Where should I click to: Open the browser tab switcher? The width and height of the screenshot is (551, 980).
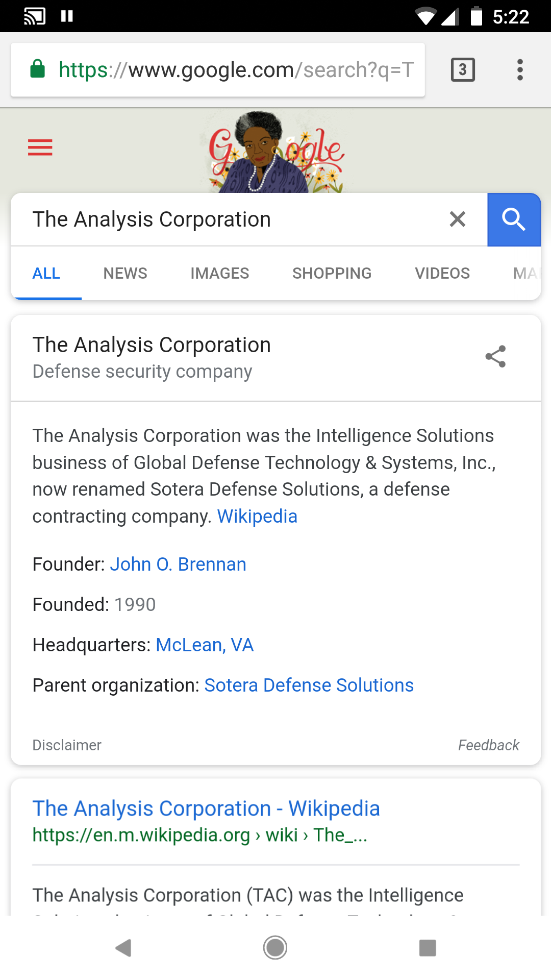coord(463,70)
